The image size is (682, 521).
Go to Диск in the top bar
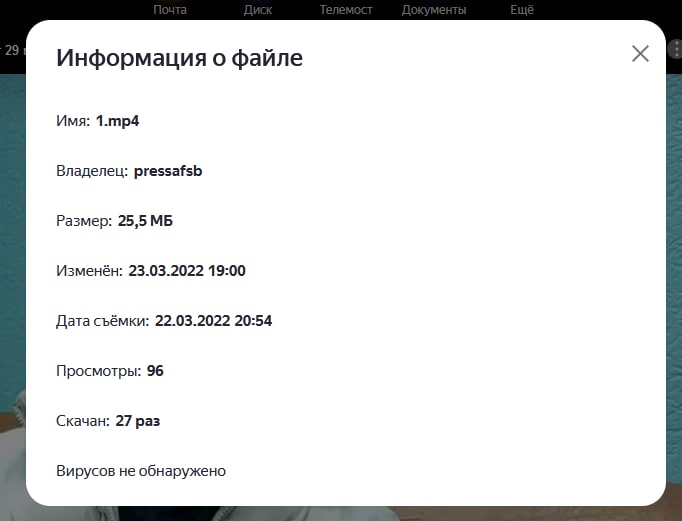click(257, 10)
